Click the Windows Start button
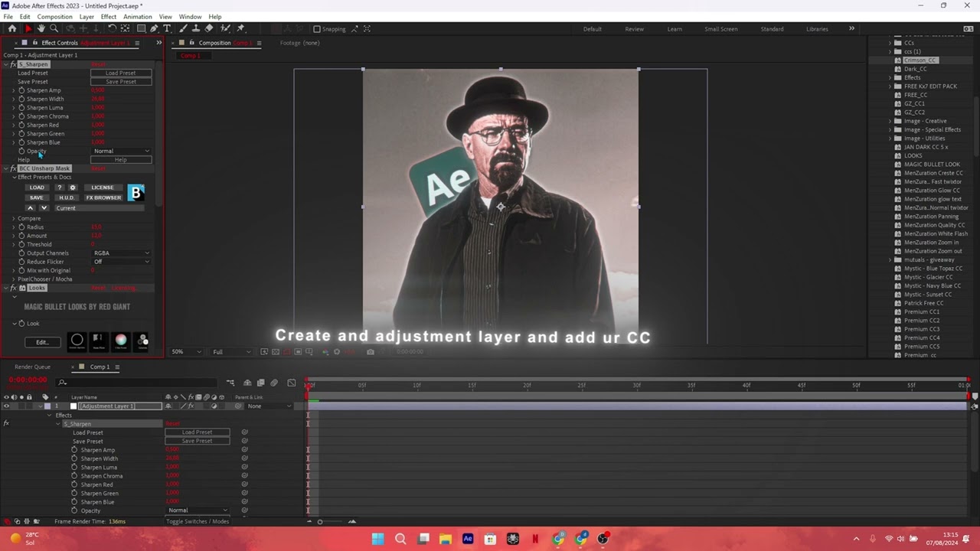Viewport: 980px width, 551px height. (377, 539)
